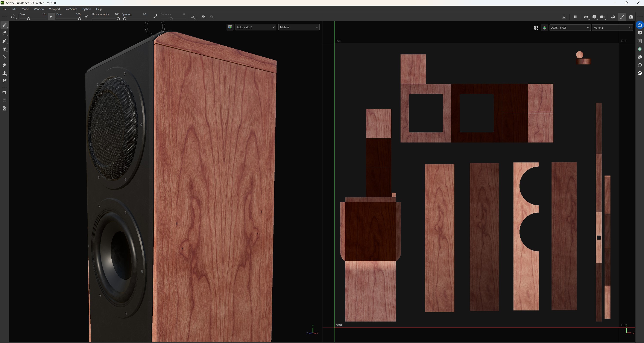Select UV tile label 1001

click(x=339, y=325)
